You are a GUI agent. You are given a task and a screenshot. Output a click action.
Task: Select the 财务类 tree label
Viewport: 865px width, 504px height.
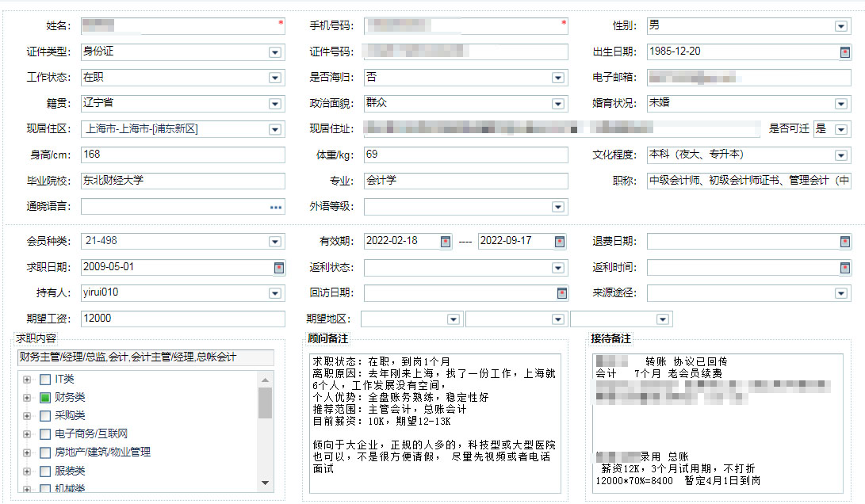[70, 398]
